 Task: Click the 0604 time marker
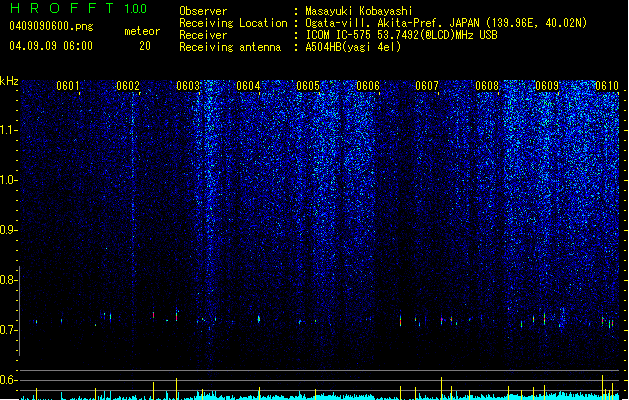248,86
